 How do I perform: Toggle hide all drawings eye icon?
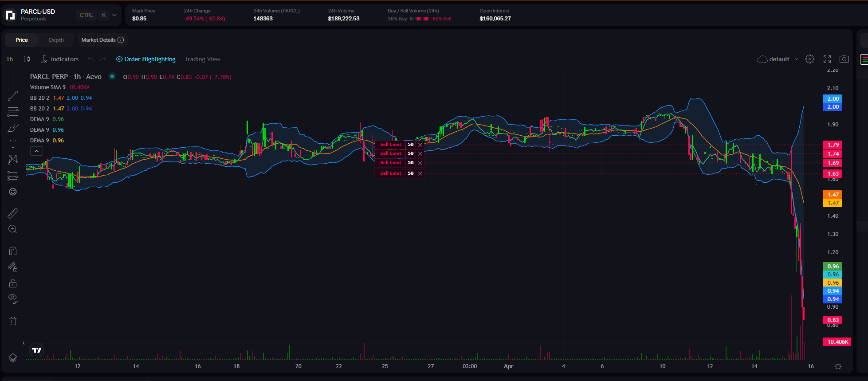(13, 299)
